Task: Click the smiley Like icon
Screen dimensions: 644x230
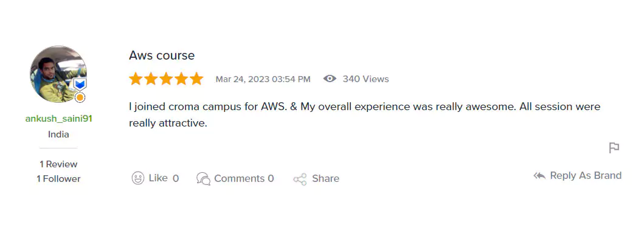Action: point(137,178)
